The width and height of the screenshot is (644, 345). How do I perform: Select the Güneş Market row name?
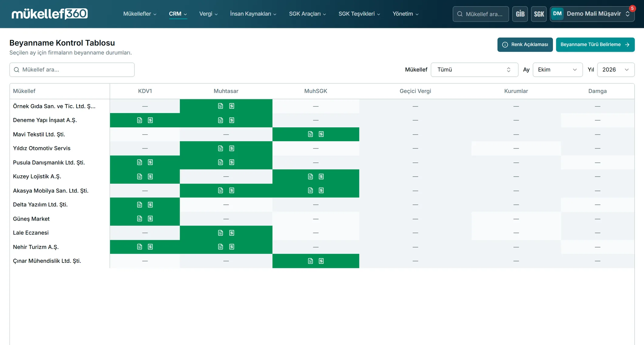31,219
